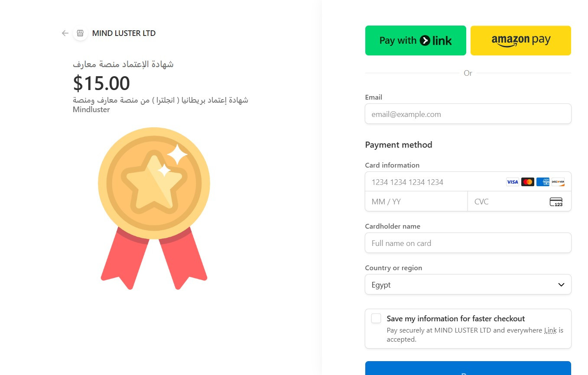588x375 pixels.
Task: Click the Visa card logo
Action: (512, 182)
